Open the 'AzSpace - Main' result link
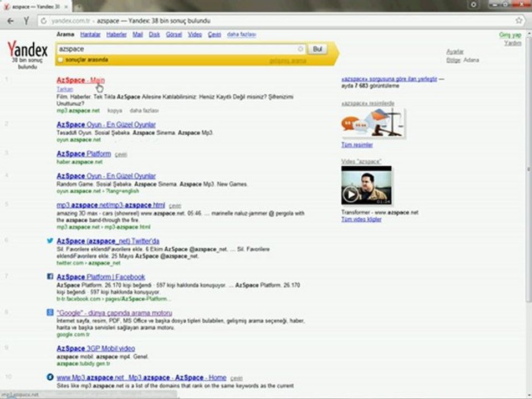 click(x=80, y=80)
